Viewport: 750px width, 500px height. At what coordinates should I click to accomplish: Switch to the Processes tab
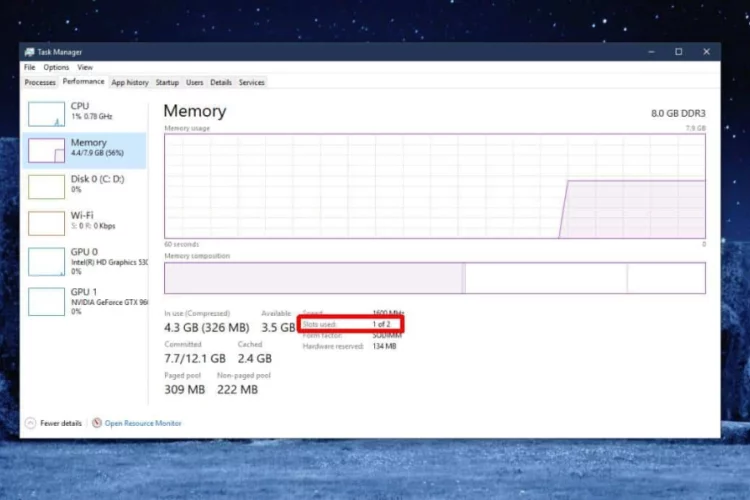[40, 82]
